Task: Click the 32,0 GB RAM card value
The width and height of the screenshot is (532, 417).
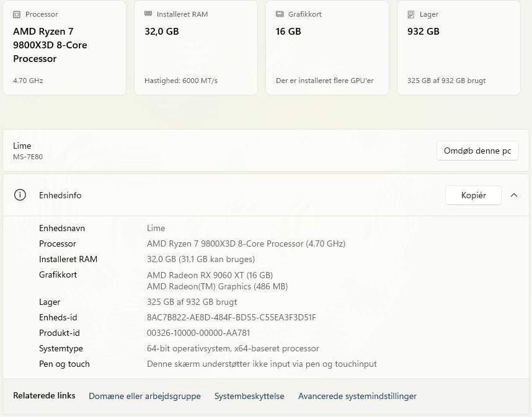Action: click(x=161, y=32)
